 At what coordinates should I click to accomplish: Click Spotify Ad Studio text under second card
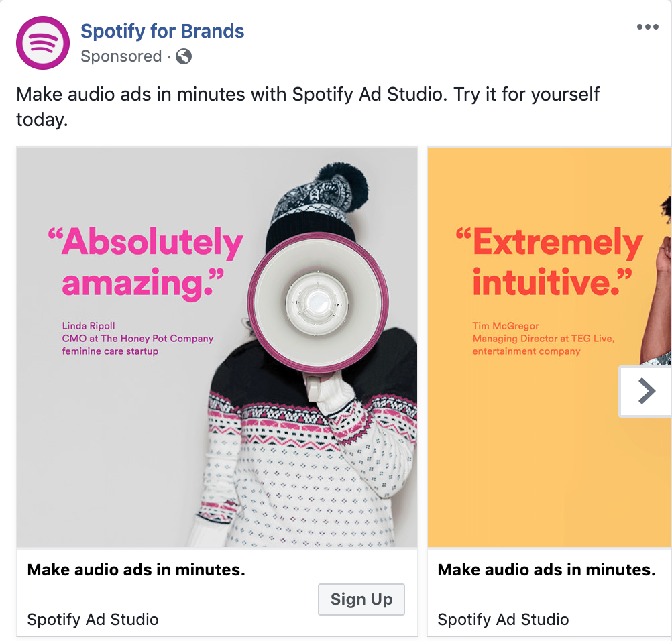coord(503,620)
